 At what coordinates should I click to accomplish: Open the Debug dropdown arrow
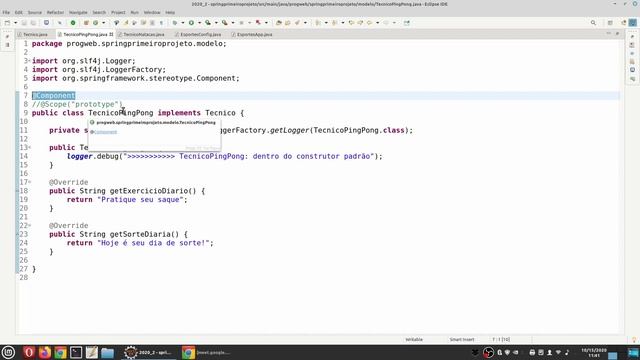point(182,23)
